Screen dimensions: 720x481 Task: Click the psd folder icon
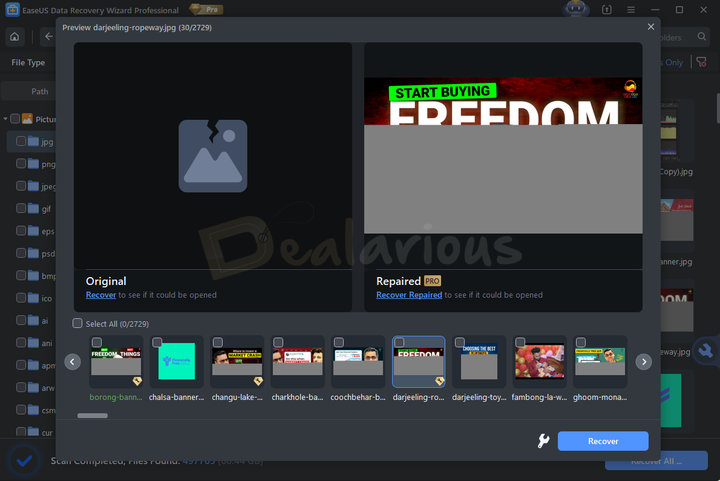33,253
